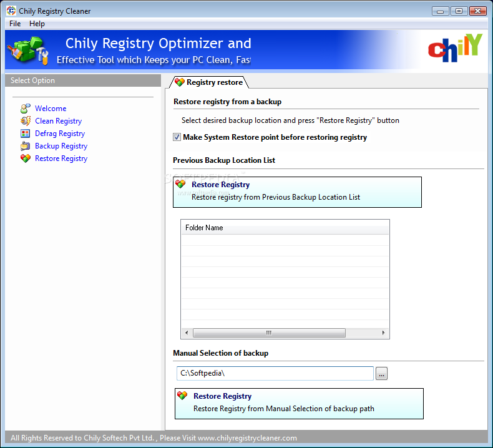Image resolution: width=493 pixels, height=448 pixels.
Task: Click the Select Option panel header
Action: click(x=83, y=80)
